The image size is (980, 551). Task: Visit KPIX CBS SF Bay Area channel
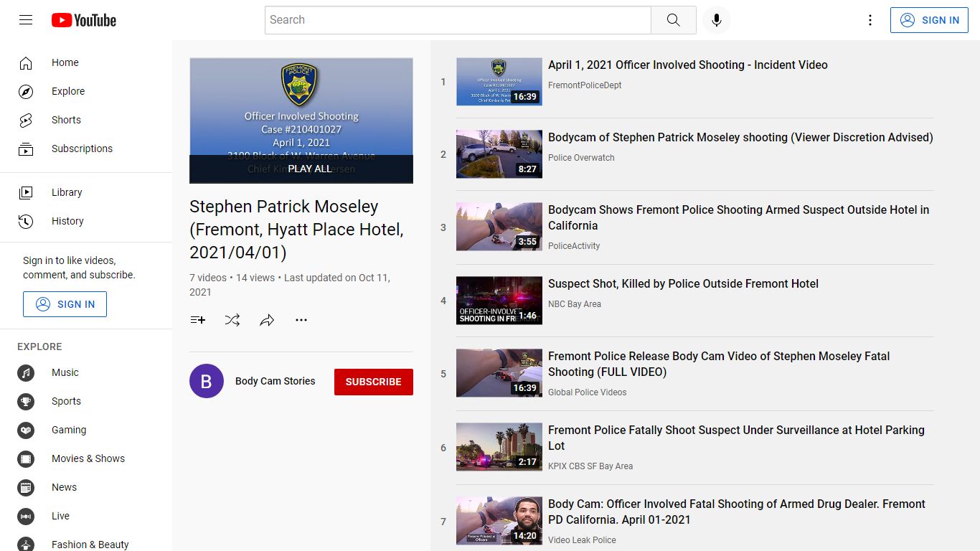(x=590, y=466)
